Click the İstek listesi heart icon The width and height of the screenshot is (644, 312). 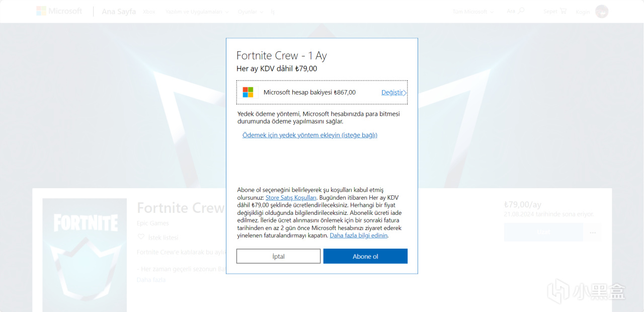point(141,237)
